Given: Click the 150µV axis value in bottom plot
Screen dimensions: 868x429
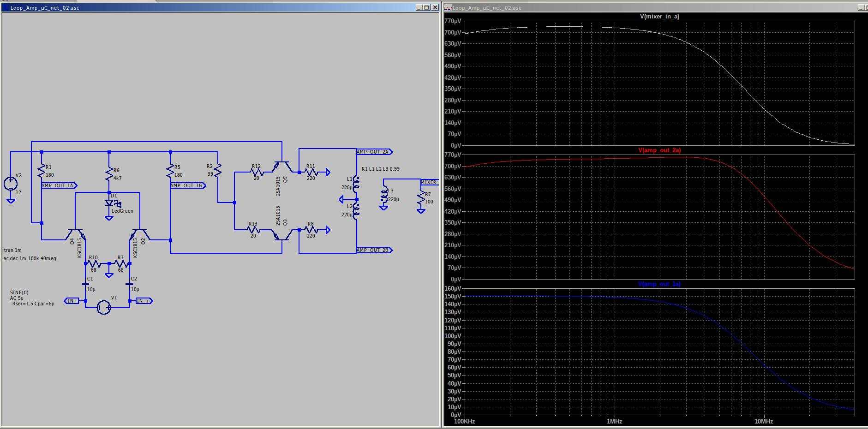Looking at the screenshot, I should click(453, 296).
